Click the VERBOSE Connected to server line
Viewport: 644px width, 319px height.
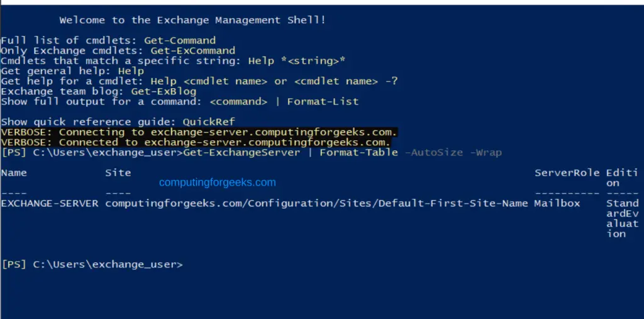(196, 142)
